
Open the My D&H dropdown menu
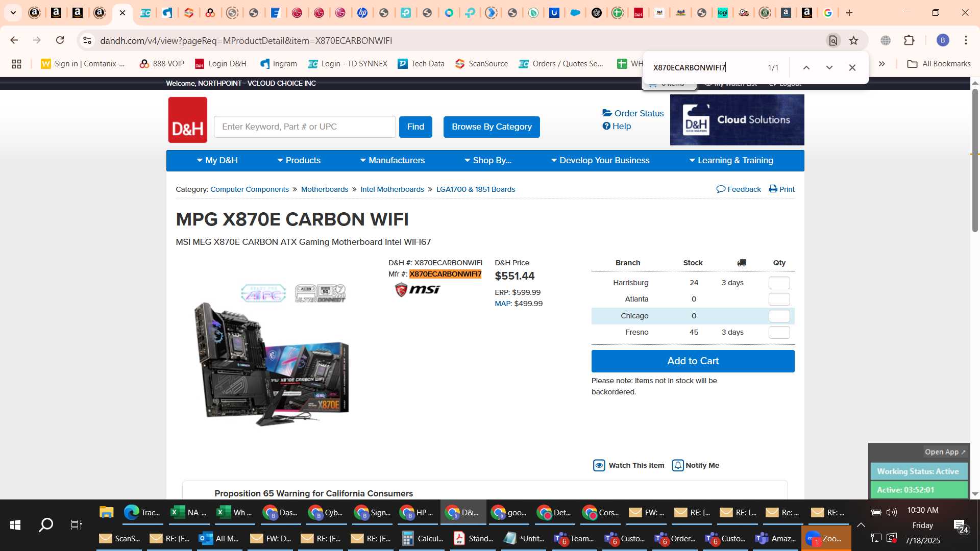(217, 160)
